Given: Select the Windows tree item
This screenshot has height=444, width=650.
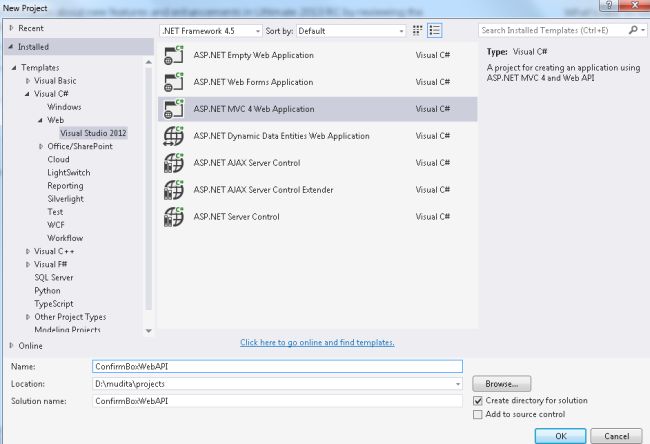Looking at the screenshot, I should (64, 107).
